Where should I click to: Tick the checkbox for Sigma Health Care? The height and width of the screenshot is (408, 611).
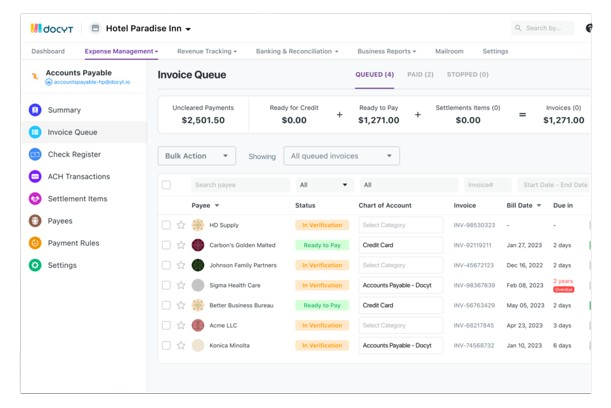tap(166, 285)
